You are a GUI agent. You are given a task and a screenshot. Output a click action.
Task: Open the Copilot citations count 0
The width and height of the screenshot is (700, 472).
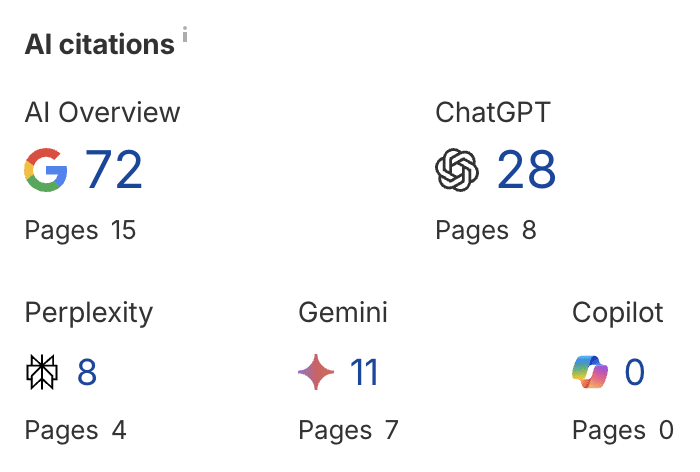tap(634, 372)
